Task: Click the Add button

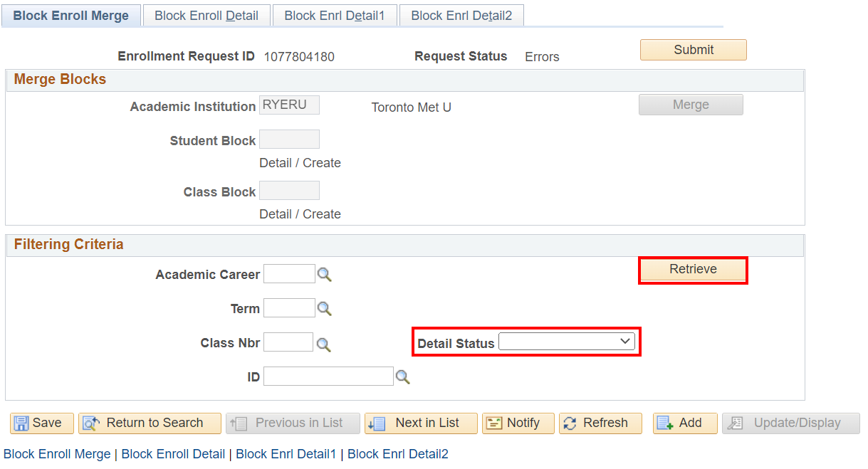Action: click(681, 423)
